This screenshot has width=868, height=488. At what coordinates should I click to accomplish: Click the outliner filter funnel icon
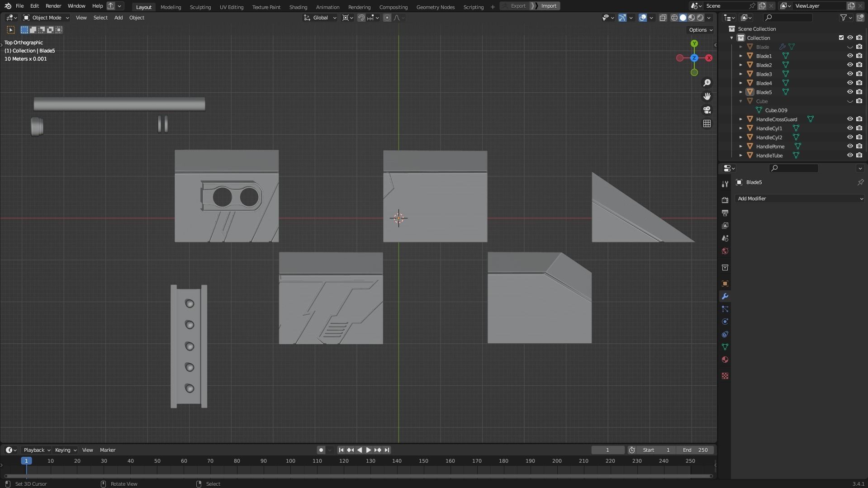(x=844, y=18)
